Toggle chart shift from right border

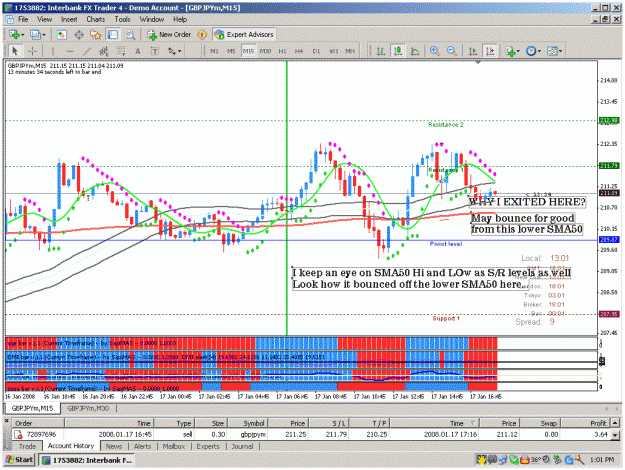tap(490, 51)
